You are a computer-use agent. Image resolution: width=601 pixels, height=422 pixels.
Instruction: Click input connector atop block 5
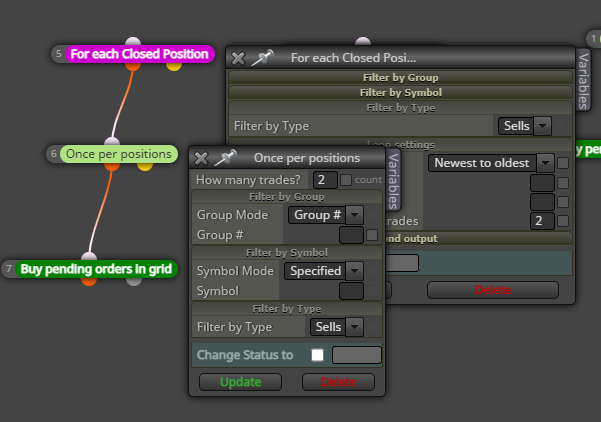point(133,41)
